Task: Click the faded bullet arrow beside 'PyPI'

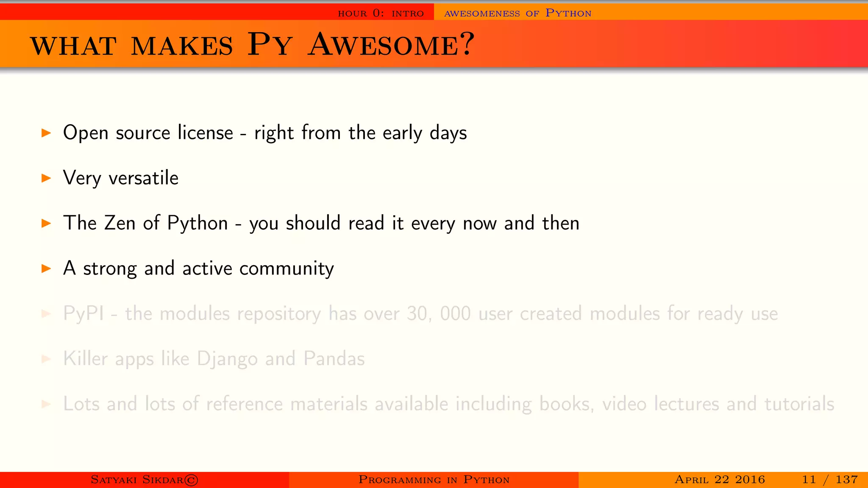Action: point(46,314)
